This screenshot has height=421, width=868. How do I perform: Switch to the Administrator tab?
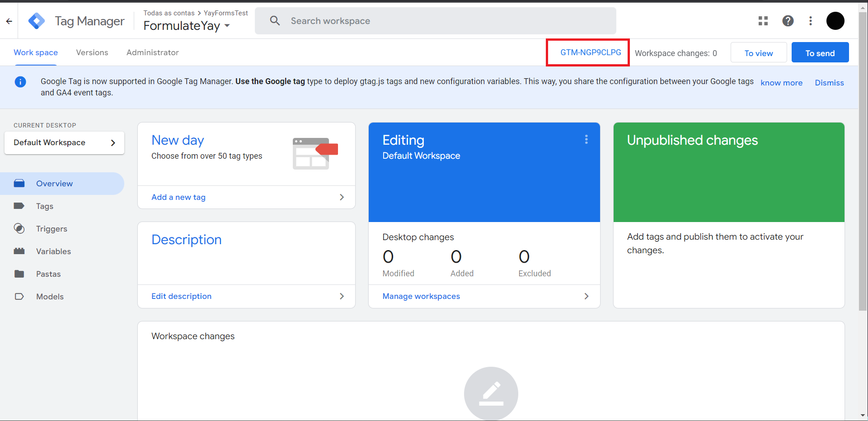[152, 52]
